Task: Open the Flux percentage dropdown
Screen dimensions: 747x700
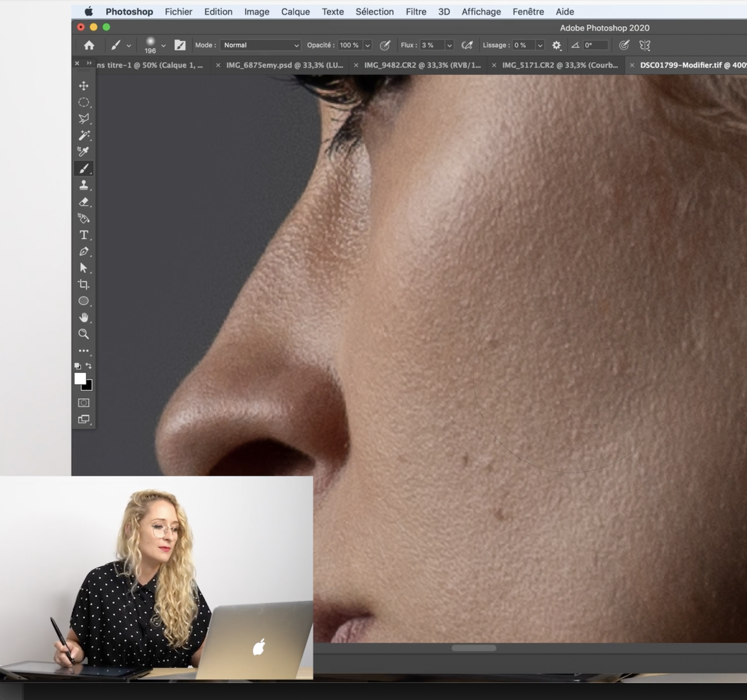Action: 450,45
